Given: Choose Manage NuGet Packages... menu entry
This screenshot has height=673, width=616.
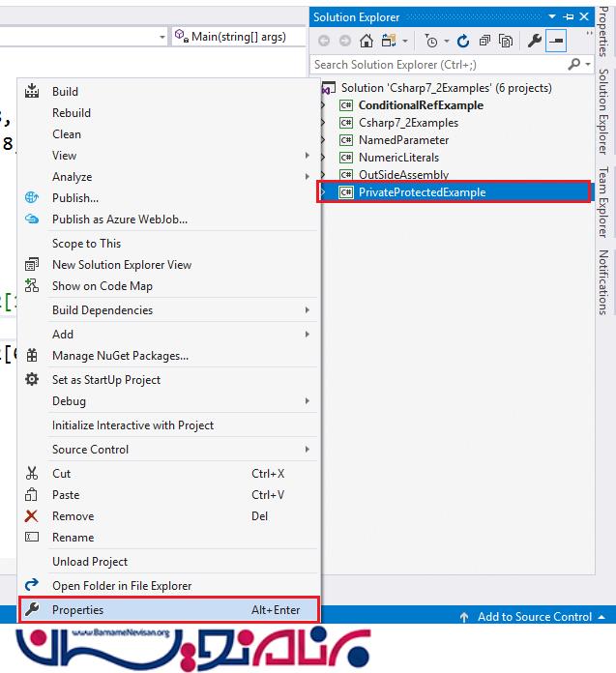Looking at the screenshot, I should 120,356.
